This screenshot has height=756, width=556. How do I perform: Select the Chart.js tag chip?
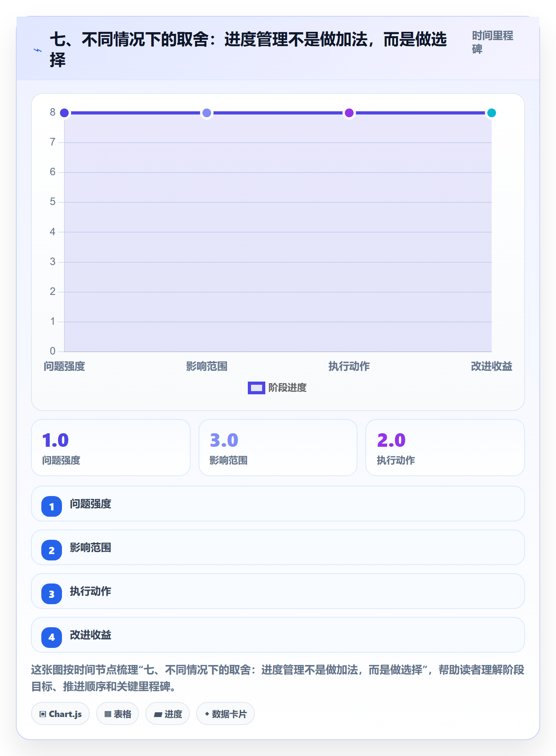tap(60, 714)
